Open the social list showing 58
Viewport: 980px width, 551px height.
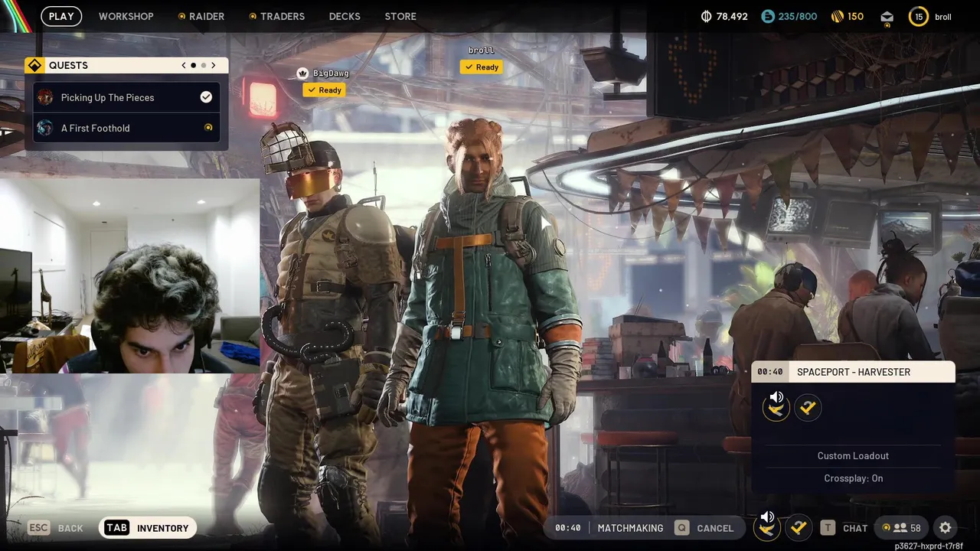(901, 528)
